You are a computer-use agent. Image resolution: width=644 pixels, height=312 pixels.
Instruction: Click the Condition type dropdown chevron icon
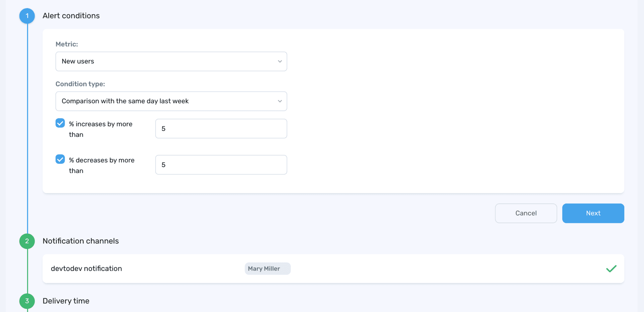coord(280,101)
